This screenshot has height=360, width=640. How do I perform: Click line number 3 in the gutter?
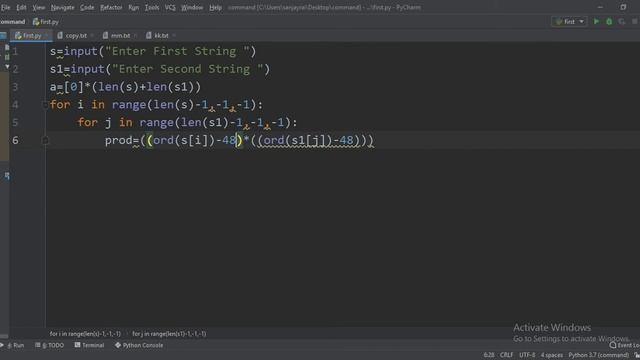pos(15,87)
